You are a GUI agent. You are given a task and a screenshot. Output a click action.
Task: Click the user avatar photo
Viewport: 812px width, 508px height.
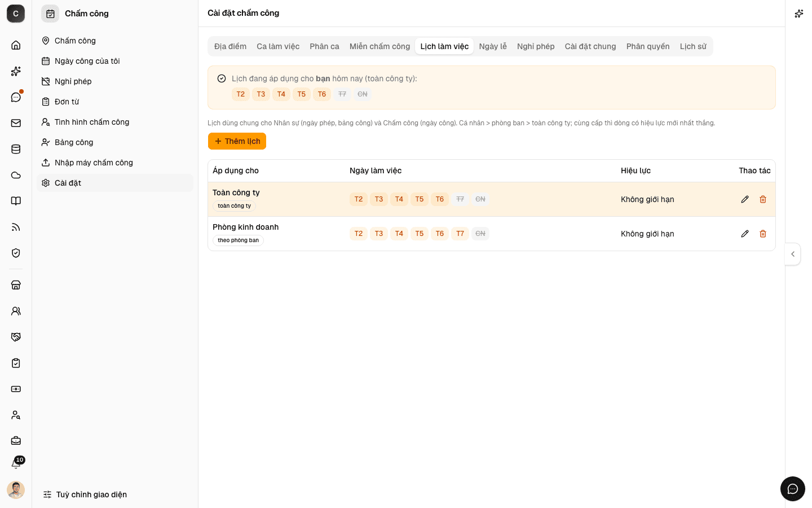[16, 490]
